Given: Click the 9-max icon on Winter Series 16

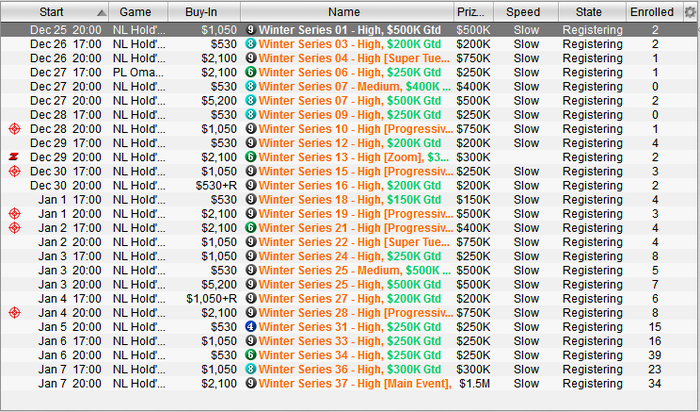Looking at the screenshot, I should [x=251, y=186].
